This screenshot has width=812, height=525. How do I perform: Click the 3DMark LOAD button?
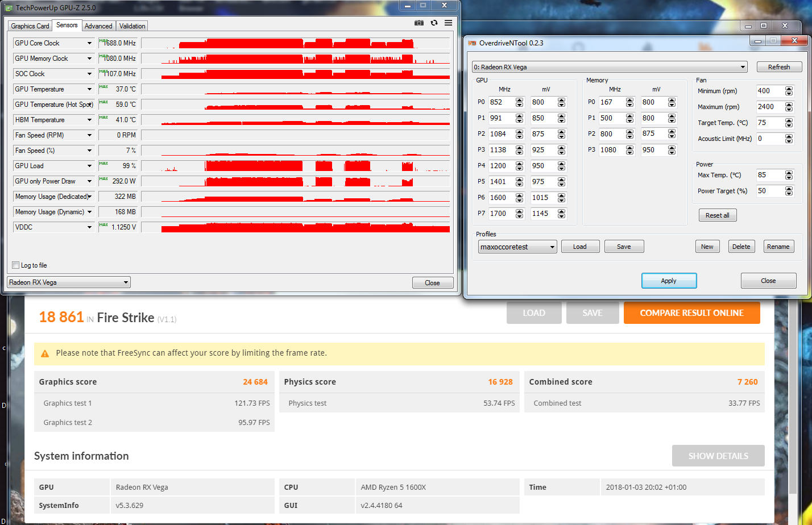(534, 313)
